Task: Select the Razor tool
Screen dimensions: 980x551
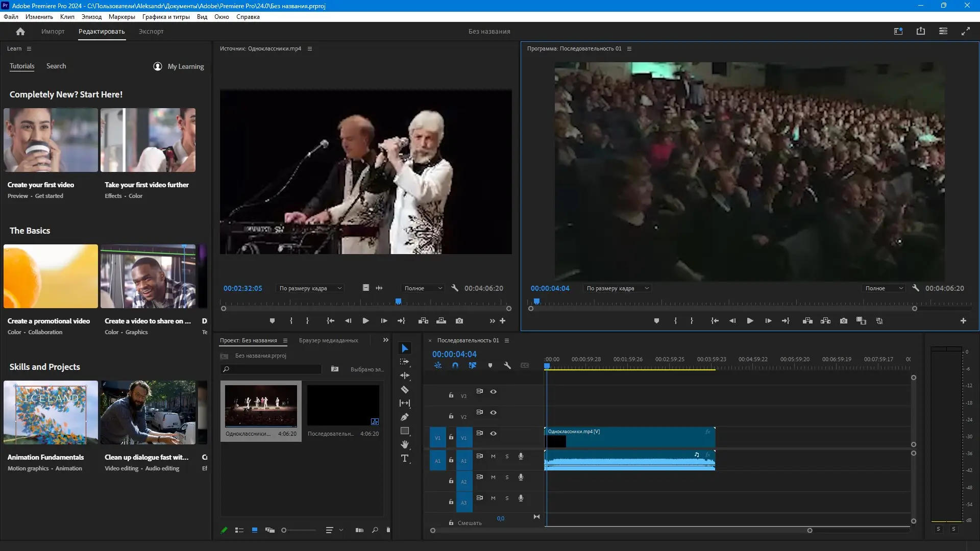Action: [x=404, y=390]
